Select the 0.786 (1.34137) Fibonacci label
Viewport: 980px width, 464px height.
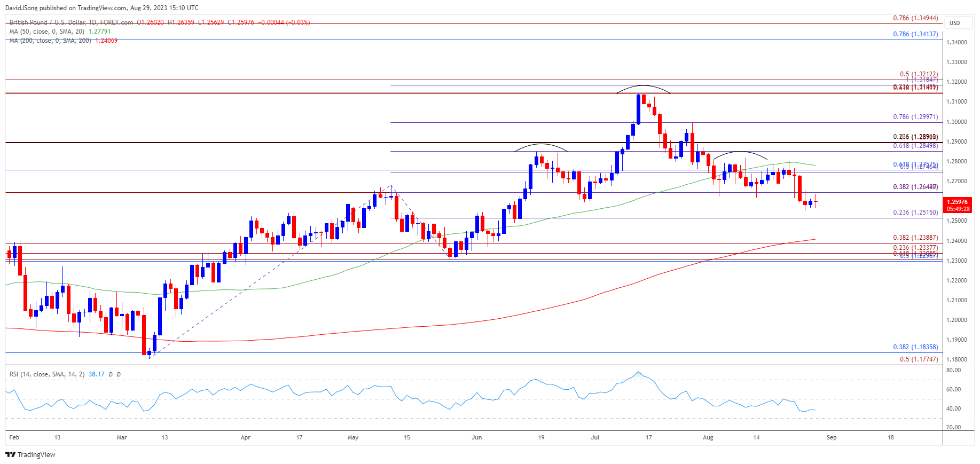(915, 34)
